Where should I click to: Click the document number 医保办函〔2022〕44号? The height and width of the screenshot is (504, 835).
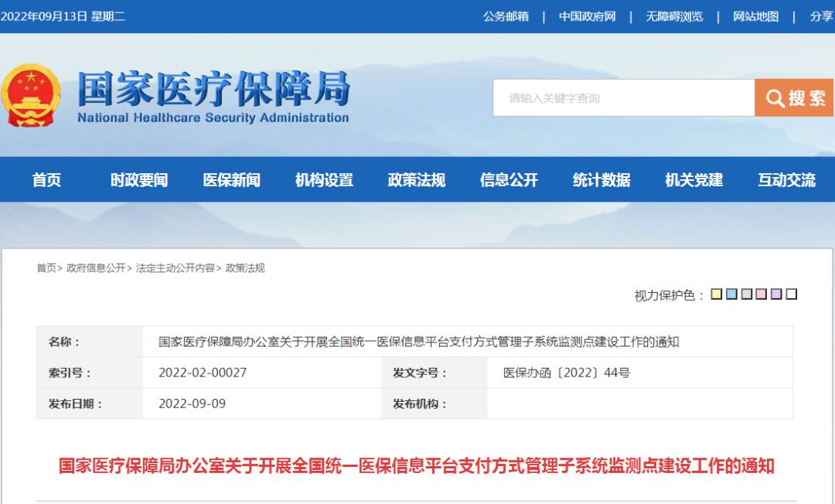coord(567,373)
